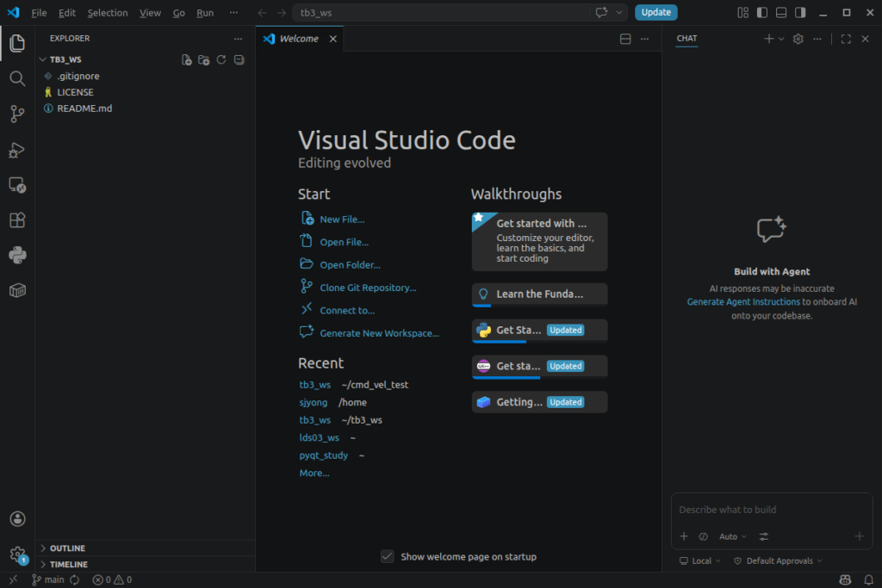This screenshot has width=882, height=588.
Task: Open Explorer views and more actions menu
Action: pyautogui.click(x=238, y=39)
